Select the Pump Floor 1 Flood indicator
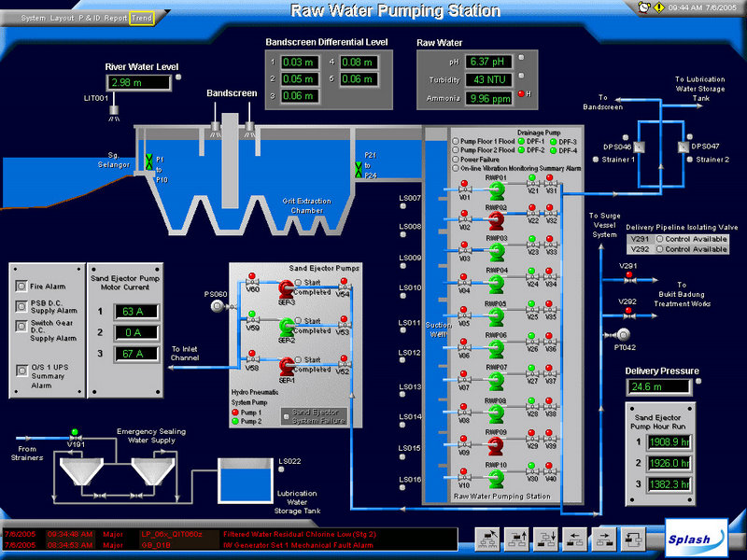 [x=456, y=142]
